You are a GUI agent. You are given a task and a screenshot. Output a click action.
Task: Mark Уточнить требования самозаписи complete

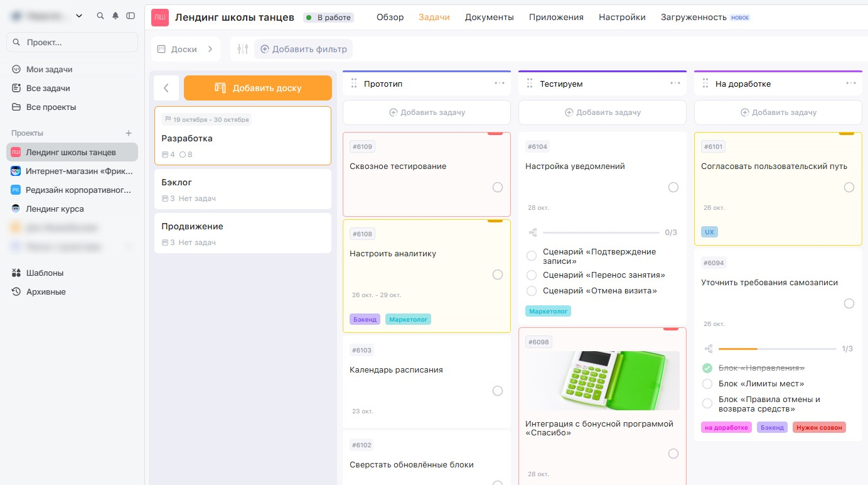[849, 303]
